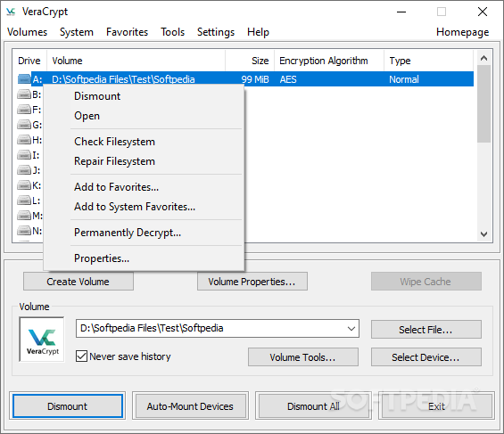The height and width of the screenshot is (434, 504).
Task: Select Repair Filesystem in context menu
Action: coord(144,161)
